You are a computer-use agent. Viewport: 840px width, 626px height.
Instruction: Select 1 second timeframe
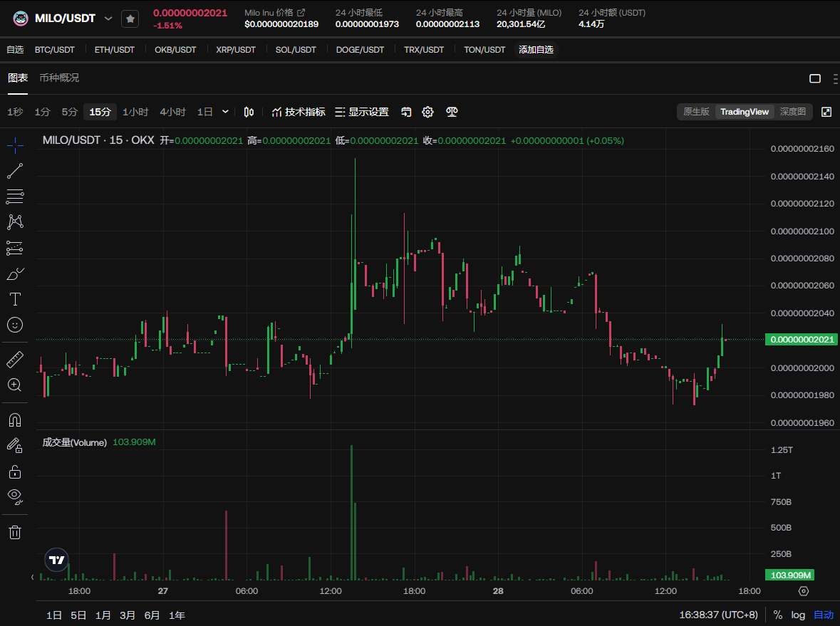tap(15, 112)
